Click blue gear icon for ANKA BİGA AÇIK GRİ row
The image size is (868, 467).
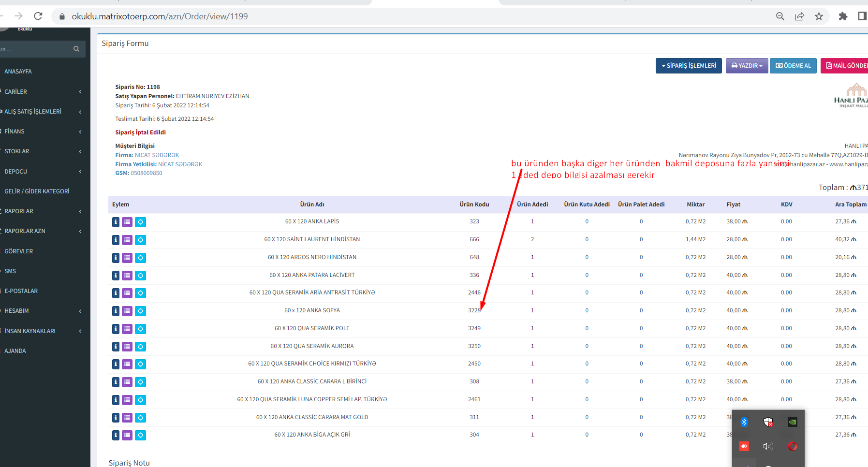(x=140, y=435)
